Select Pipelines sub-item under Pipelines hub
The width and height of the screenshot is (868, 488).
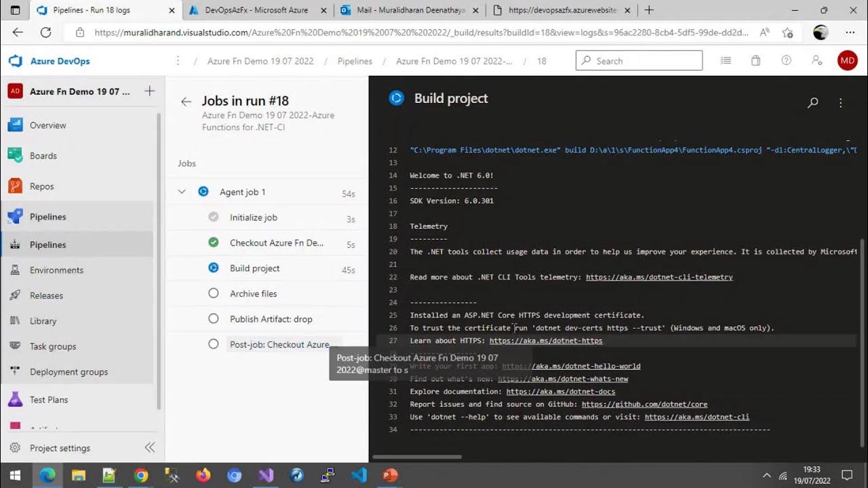(x=78, y=245)
